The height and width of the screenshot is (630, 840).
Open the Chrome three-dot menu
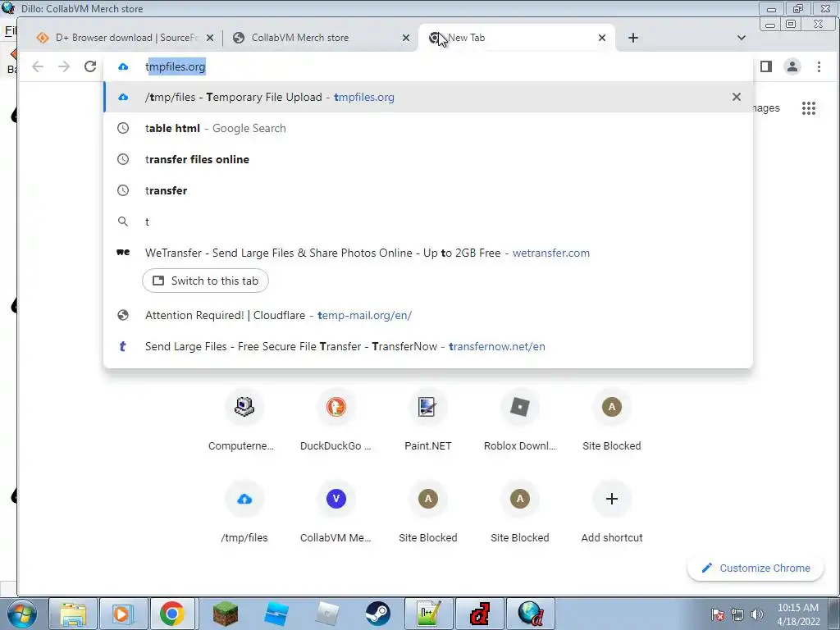819,66
